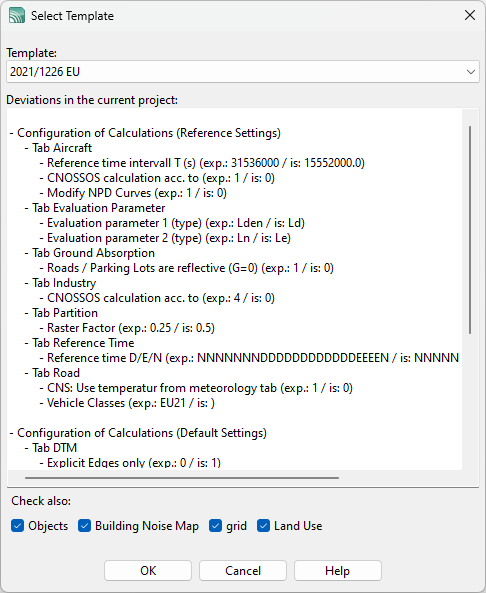The image size is (486, 593).
Task: Toggle the Land Use checkbox
Action: 264,526
